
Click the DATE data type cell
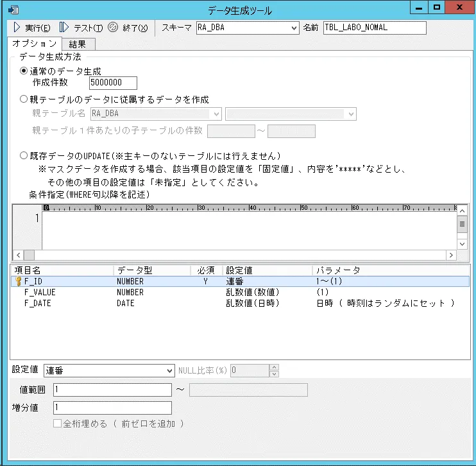click(x=125, y=303)
